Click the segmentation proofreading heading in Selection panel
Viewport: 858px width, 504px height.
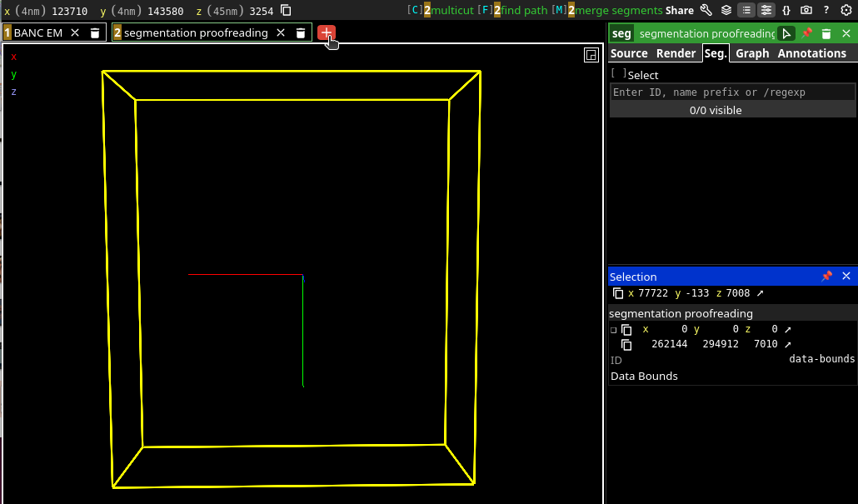tap(681, 313)
